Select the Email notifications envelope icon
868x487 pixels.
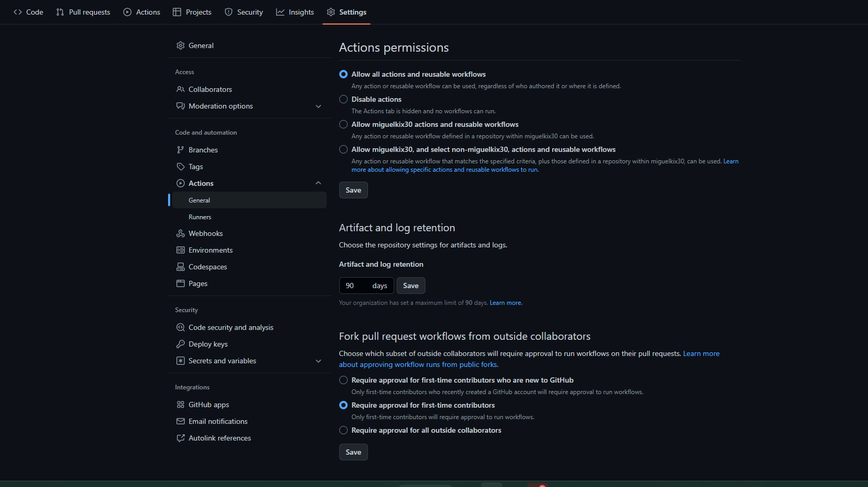click(180, 421)
